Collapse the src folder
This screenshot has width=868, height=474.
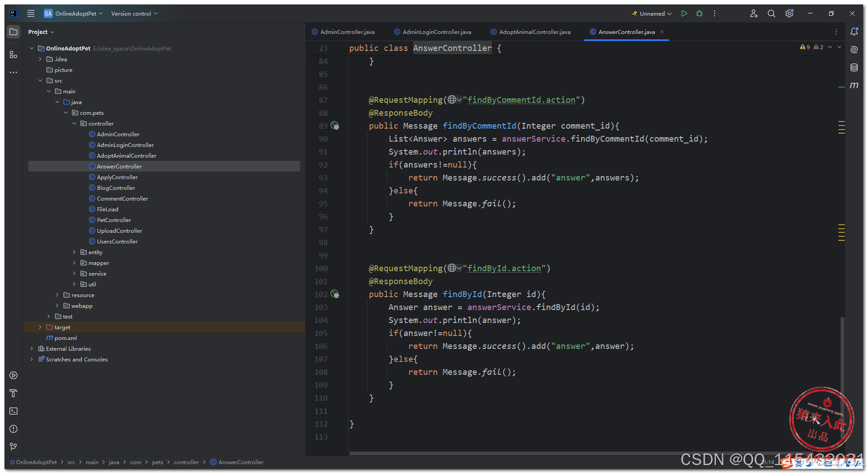[40, 80]
